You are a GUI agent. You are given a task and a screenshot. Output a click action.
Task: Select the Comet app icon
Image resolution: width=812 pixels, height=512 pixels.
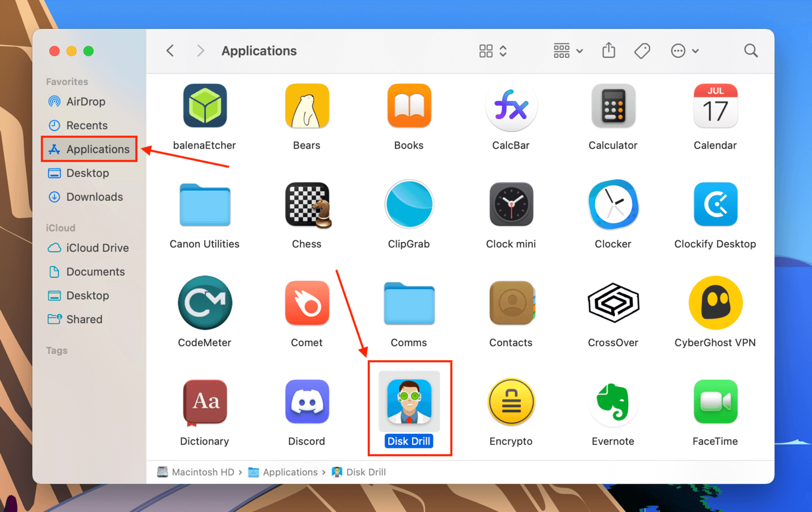[307, 303]
